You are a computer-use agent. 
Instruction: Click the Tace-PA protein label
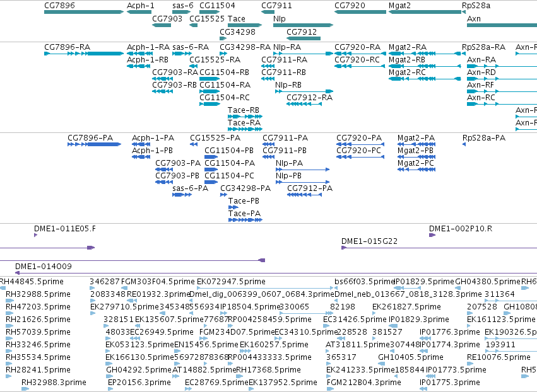point(245,214)
